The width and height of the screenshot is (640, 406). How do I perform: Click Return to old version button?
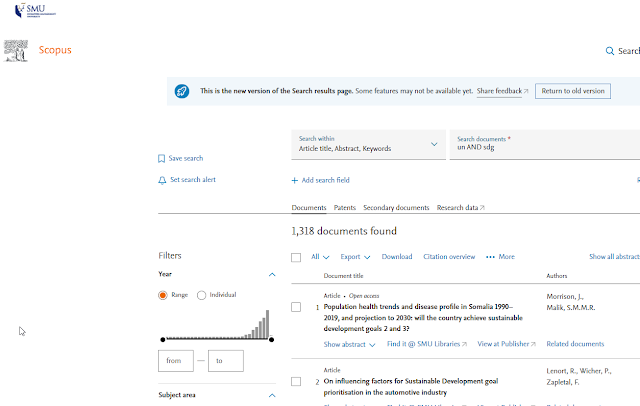tap(573, 91)
